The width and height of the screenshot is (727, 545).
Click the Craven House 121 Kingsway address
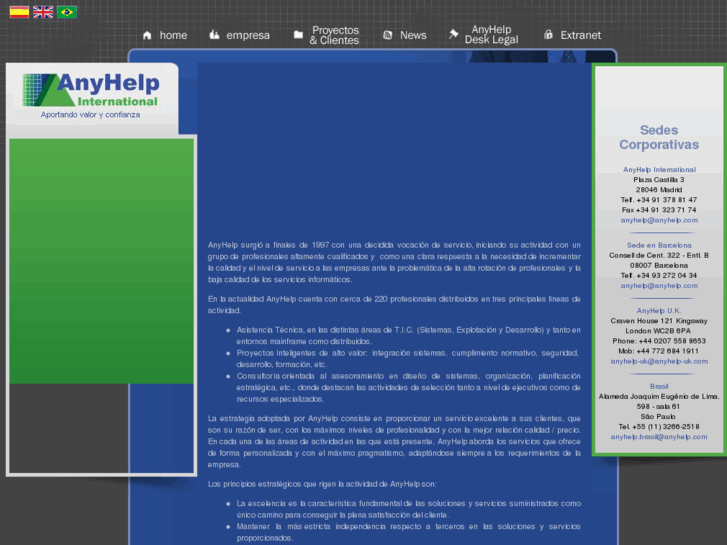tap(659, 321)
